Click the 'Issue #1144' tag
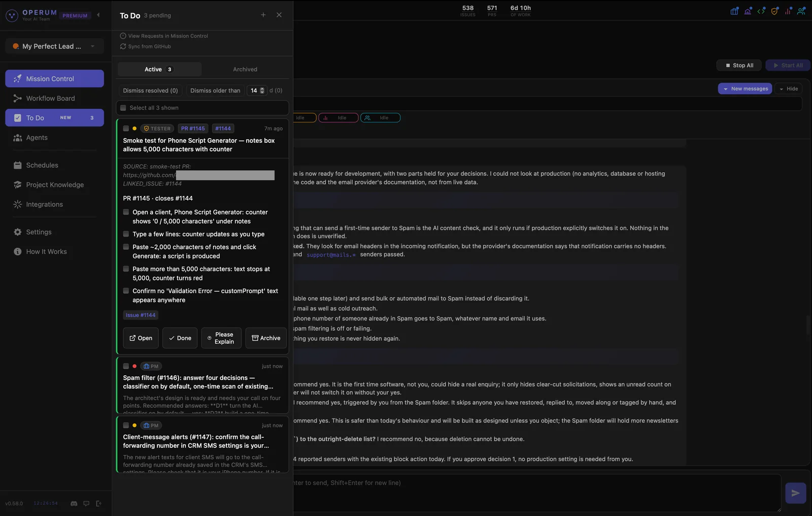The image size is (812, 516). [x=141, y=315]
